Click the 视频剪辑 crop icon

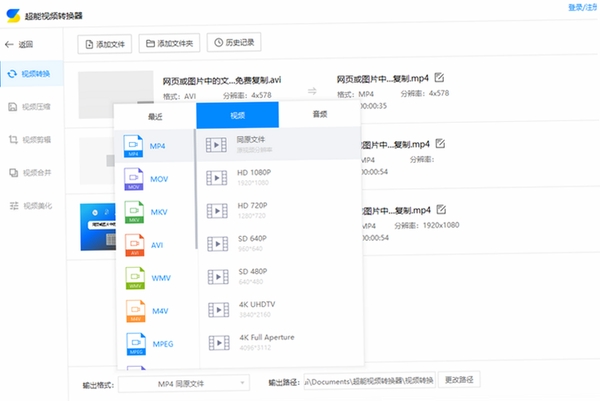pyautogui.click(x=13, y=140)
